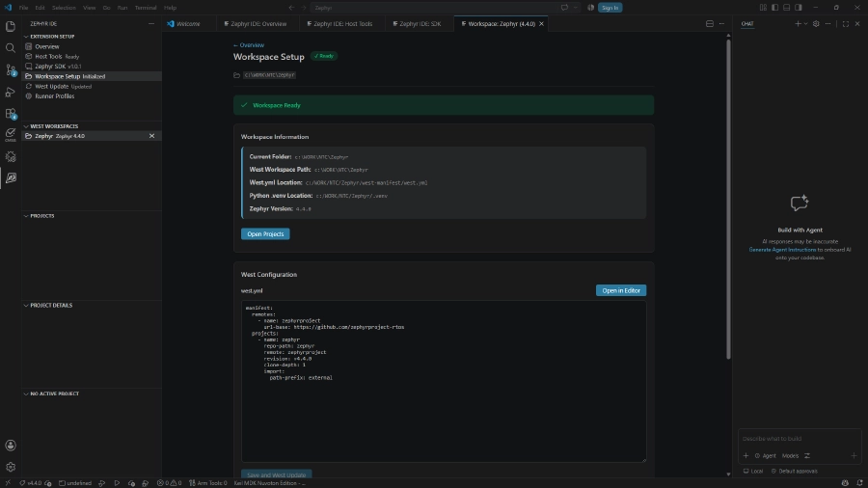868x488 pixels.
Task: Click the run triangle in status bar
Action: point(117,483)
